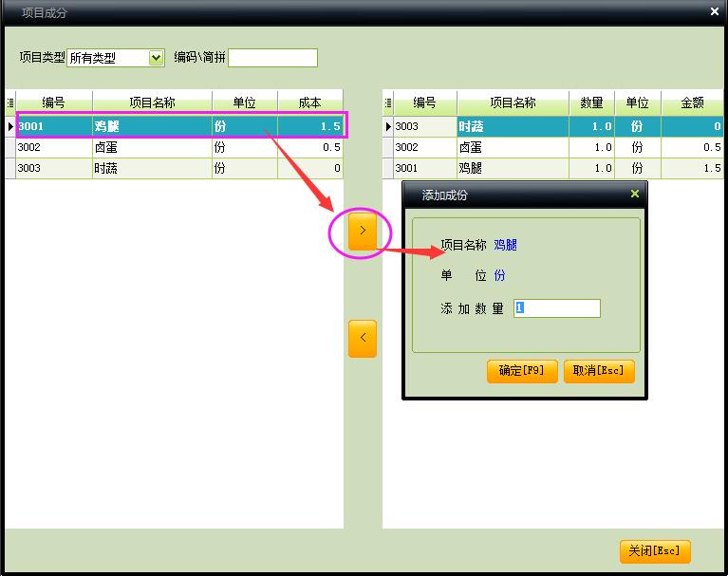Open left table column chooser icon
The image size is (728, 576).
click(x=10, y=103)
